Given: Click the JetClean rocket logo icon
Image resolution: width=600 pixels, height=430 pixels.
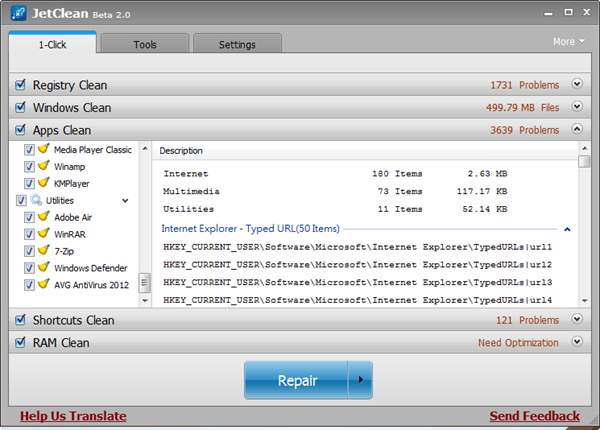Looking at the screenshot, I should [x=18, y=13].
